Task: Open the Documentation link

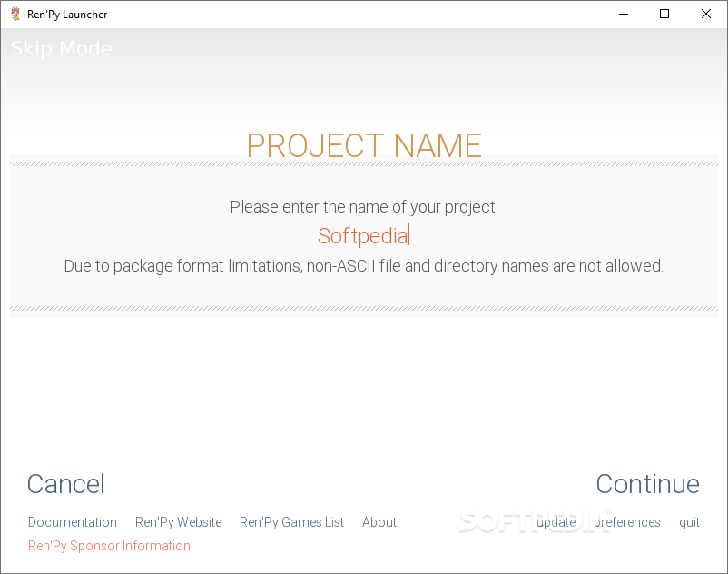Action: point(73,522)
